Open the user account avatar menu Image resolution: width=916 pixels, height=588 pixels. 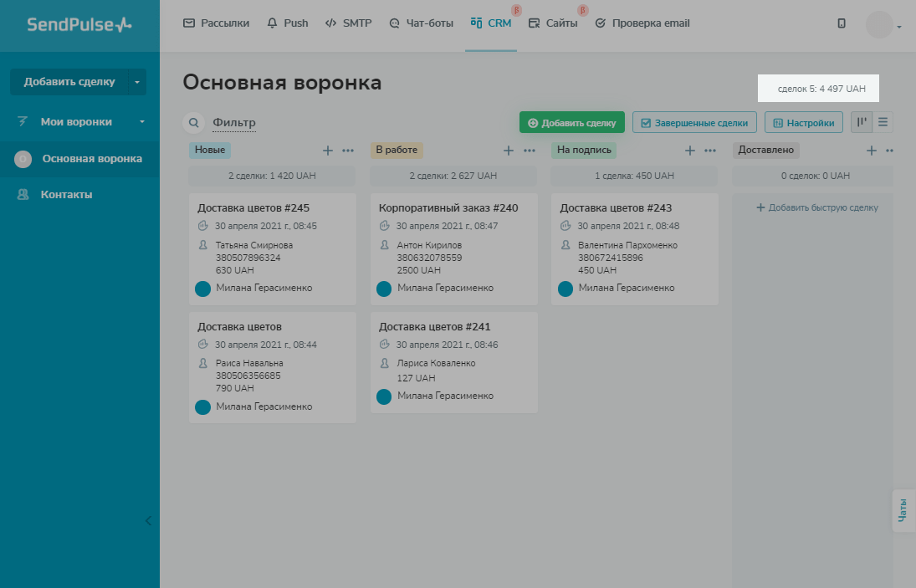881,25
